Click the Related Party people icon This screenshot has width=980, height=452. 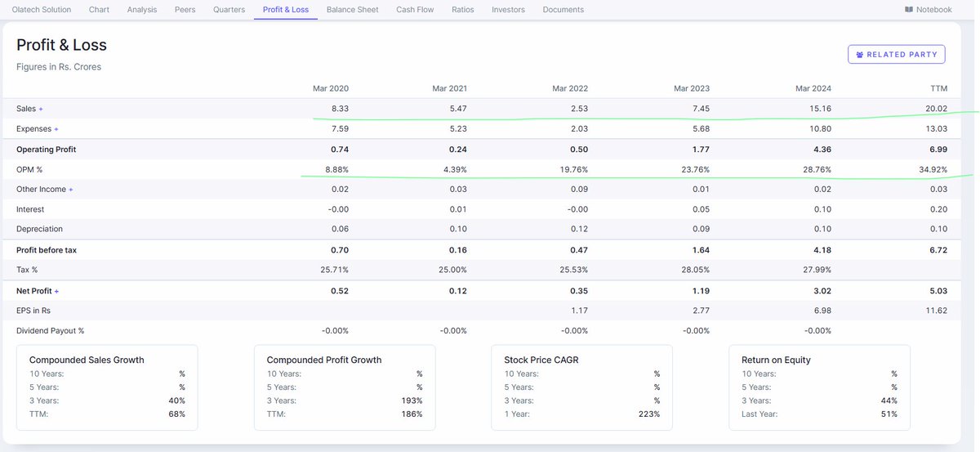(x=860, y=55)
